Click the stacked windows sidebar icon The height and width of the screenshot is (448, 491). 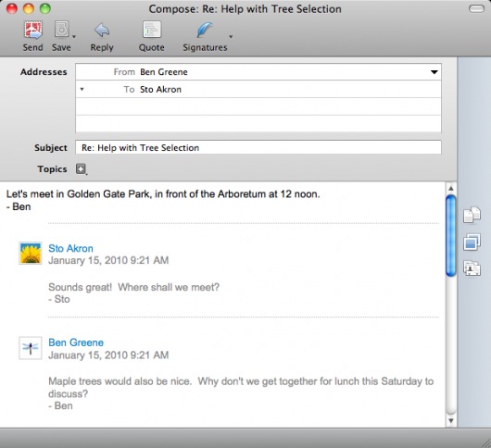pos(472,242)
